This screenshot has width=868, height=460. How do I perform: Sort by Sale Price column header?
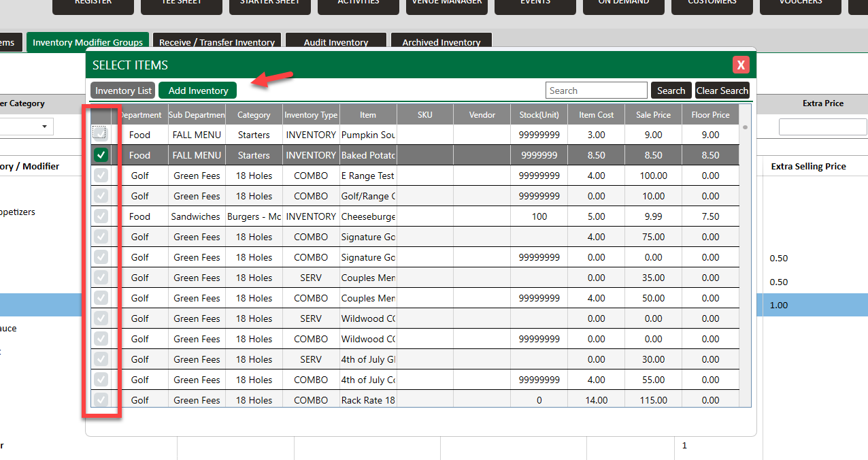point(653,115)
